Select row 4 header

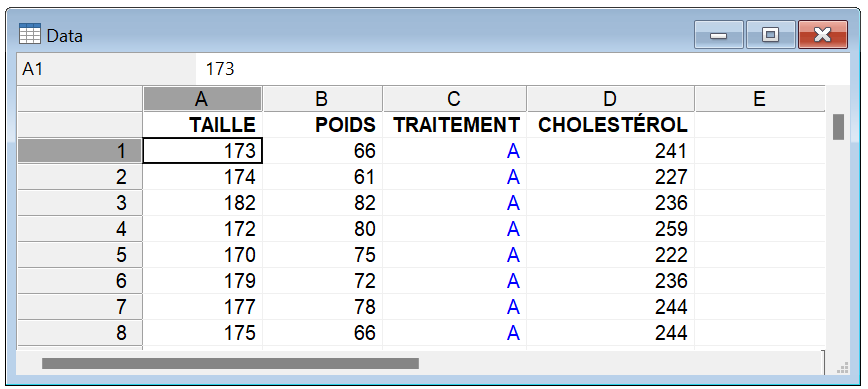80,229
